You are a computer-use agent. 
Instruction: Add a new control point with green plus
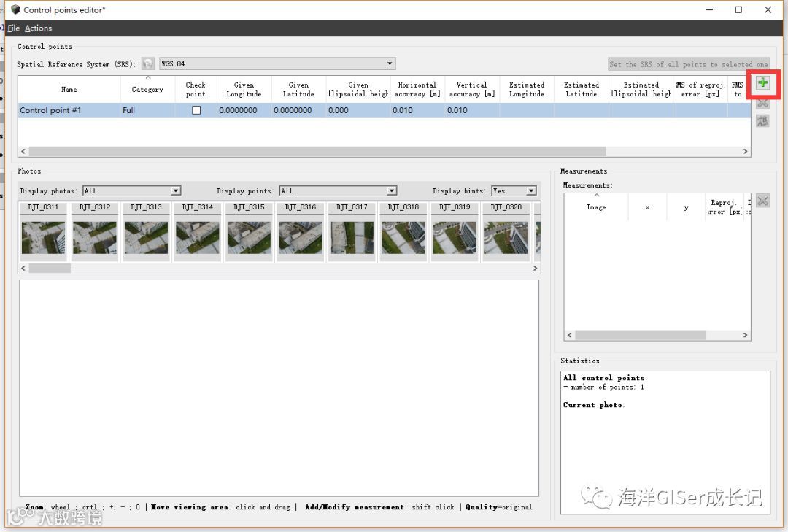[762, 83]
